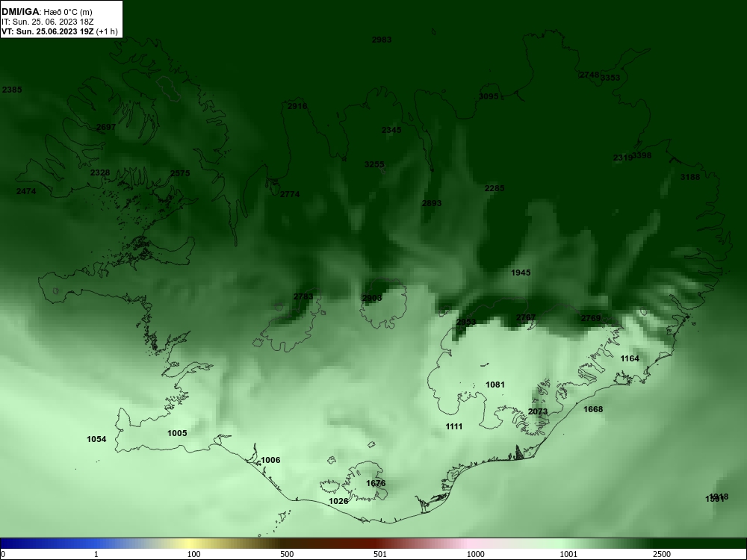747x560 pixels.
Task: Click the 1945 height label
Action: [521, 273]
